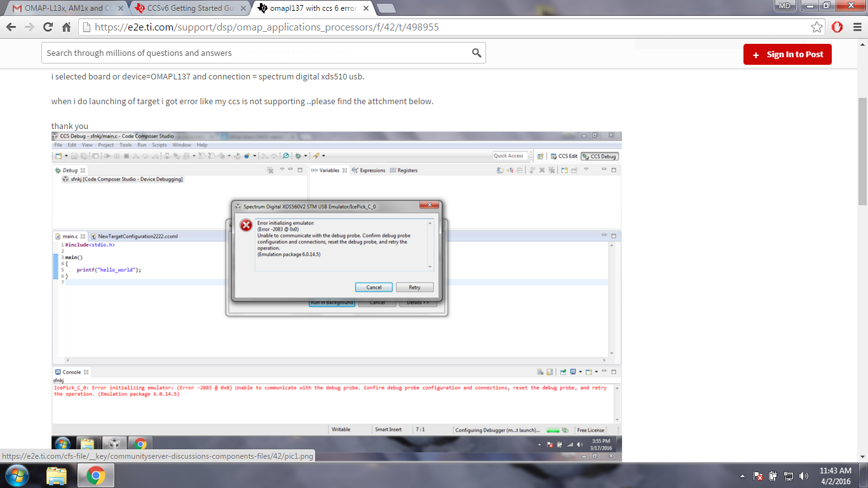Open the network icon in the host system tray
868x488 pixels.
(789, 475)
